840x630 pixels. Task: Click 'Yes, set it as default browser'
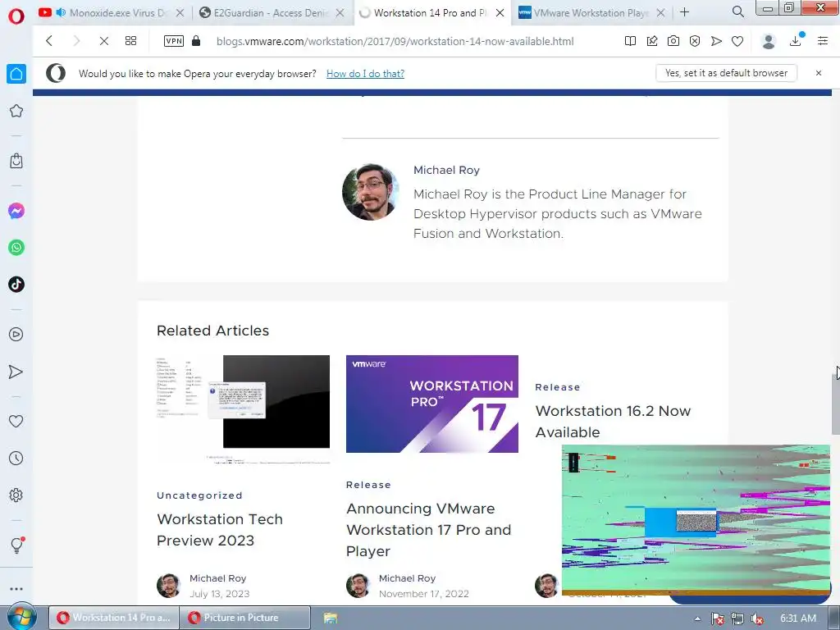tap(727, 73)
